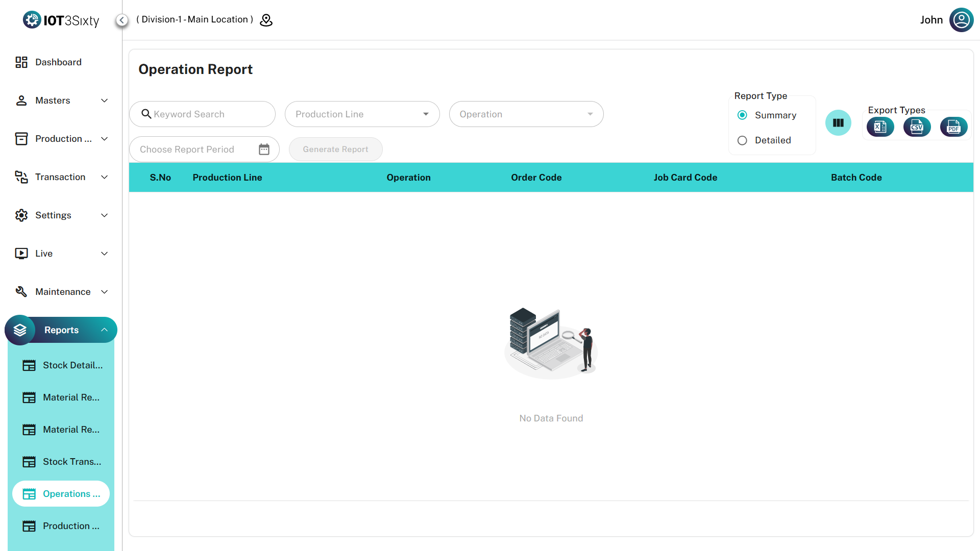Image resolution: width=980 pixels, height=551 pixels.
Task: Select the Summary report type
Action: (742, 115)
